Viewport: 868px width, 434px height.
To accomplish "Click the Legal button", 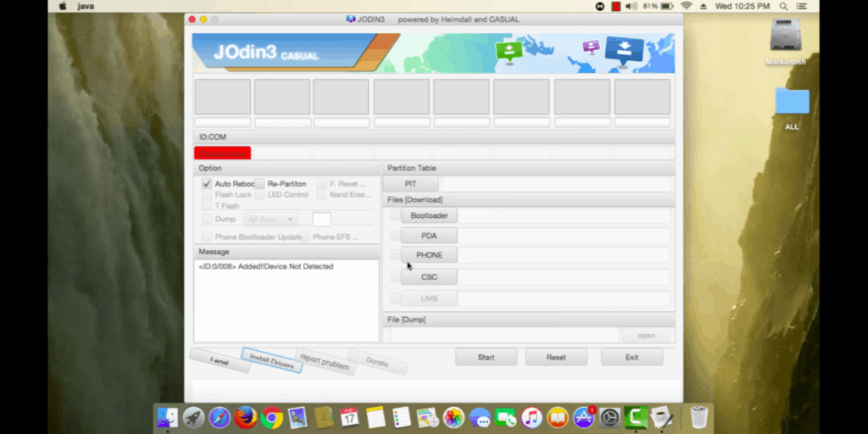I will pyautogui.click(x=220, y=360).
